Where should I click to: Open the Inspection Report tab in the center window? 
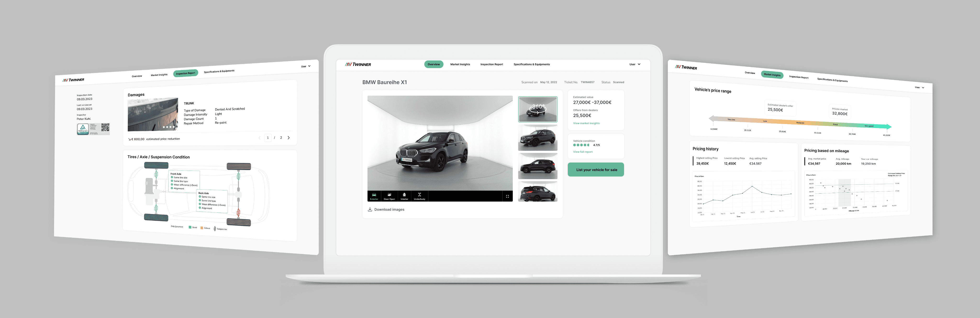click(491, 64)
